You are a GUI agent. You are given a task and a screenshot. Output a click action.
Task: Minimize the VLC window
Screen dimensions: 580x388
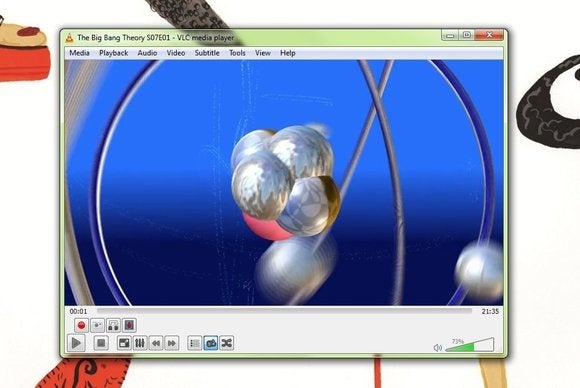pyautogui.click(x=450, y=36)
